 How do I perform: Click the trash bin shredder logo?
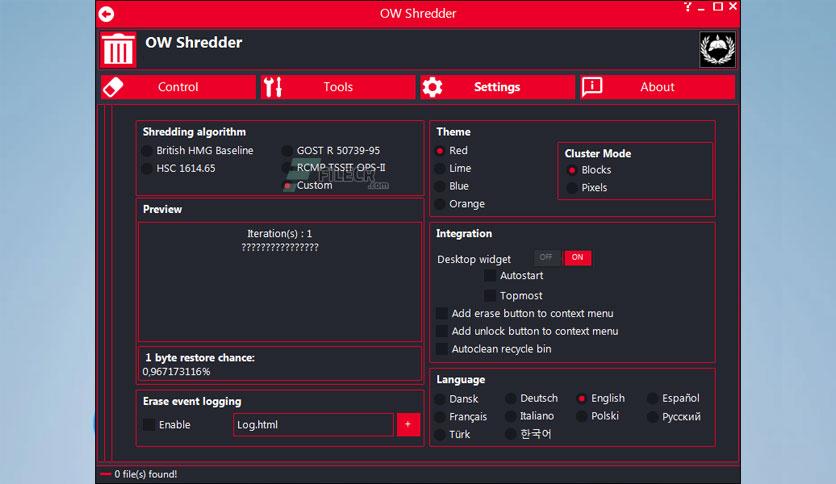(118, 50)
